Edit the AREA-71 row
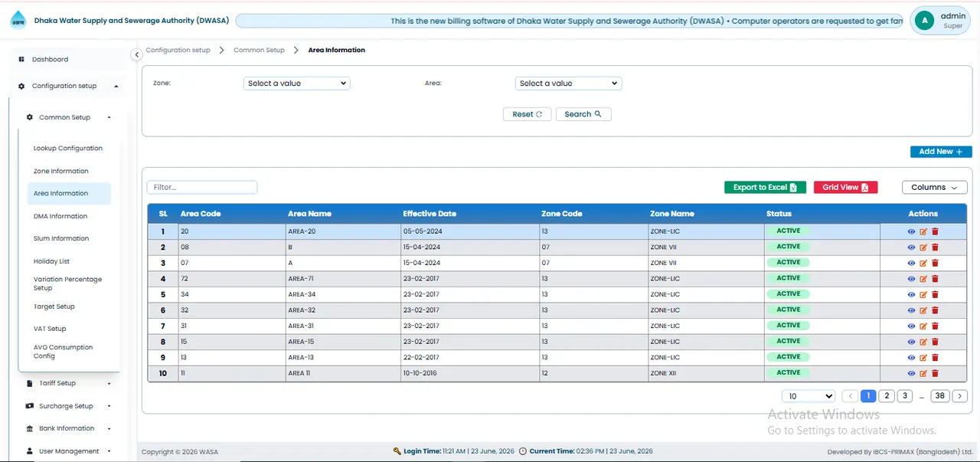 923,278
